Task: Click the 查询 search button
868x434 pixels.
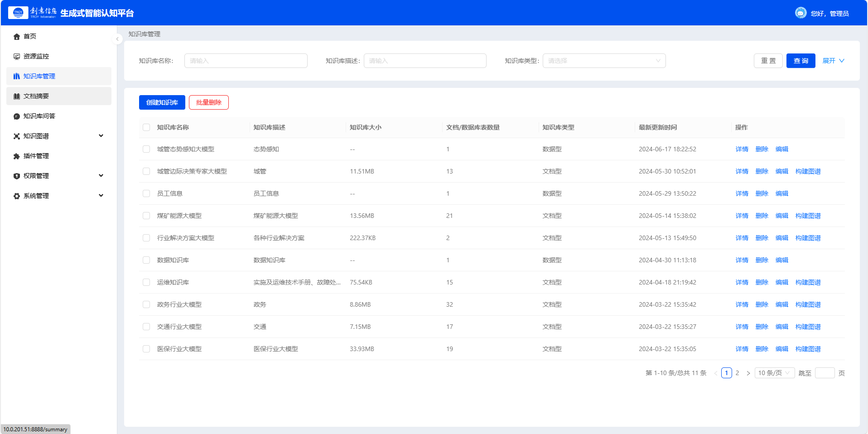Action: pyautogui.click(x=801, y=61)
